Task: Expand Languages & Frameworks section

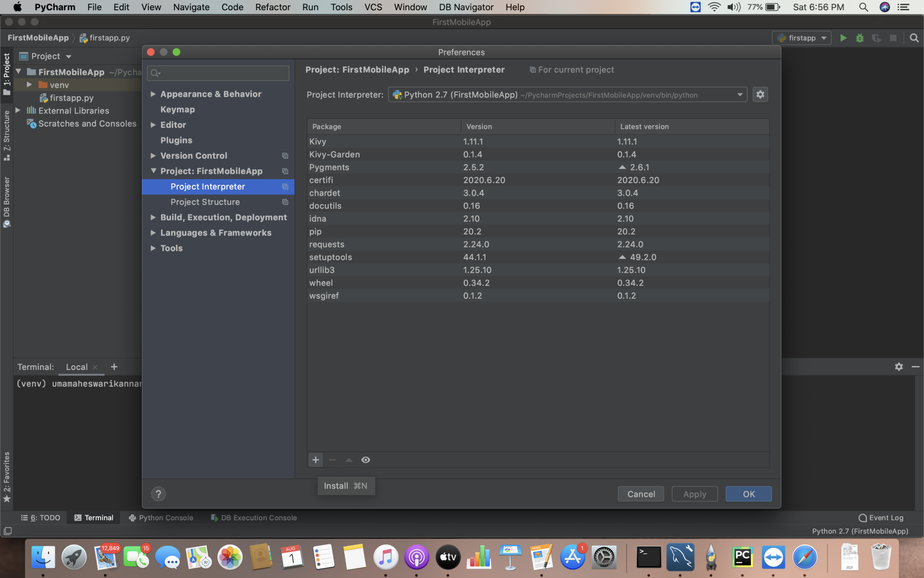Action: [x=153, y=233]
